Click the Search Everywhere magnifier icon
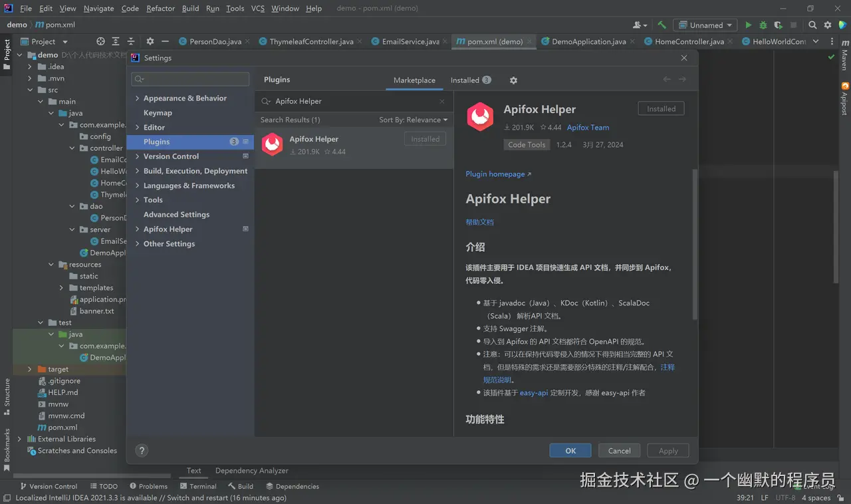Screen dimensions: 851x504 click(812, 25)
